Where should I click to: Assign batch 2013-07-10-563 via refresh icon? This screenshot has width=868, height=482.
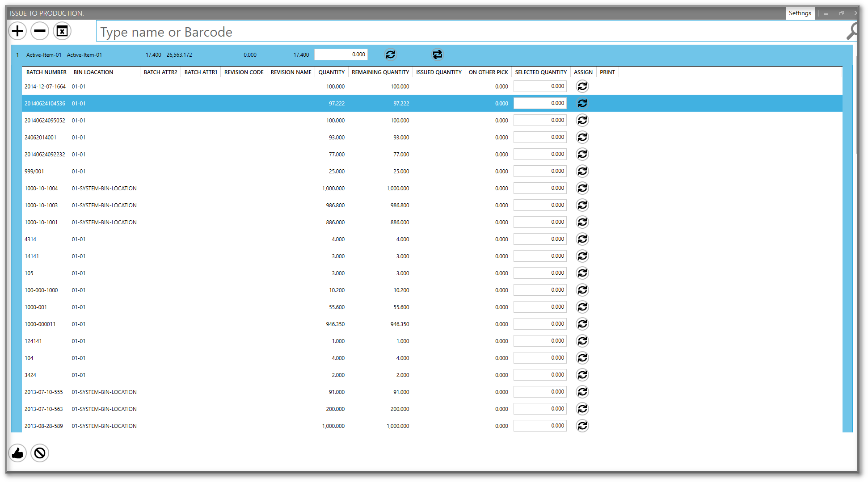pos(582,409)
